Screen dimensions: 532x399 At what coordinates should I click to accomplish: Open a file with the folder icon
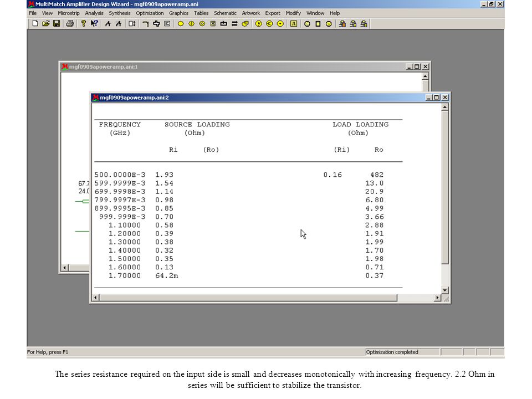pos(46,23)
